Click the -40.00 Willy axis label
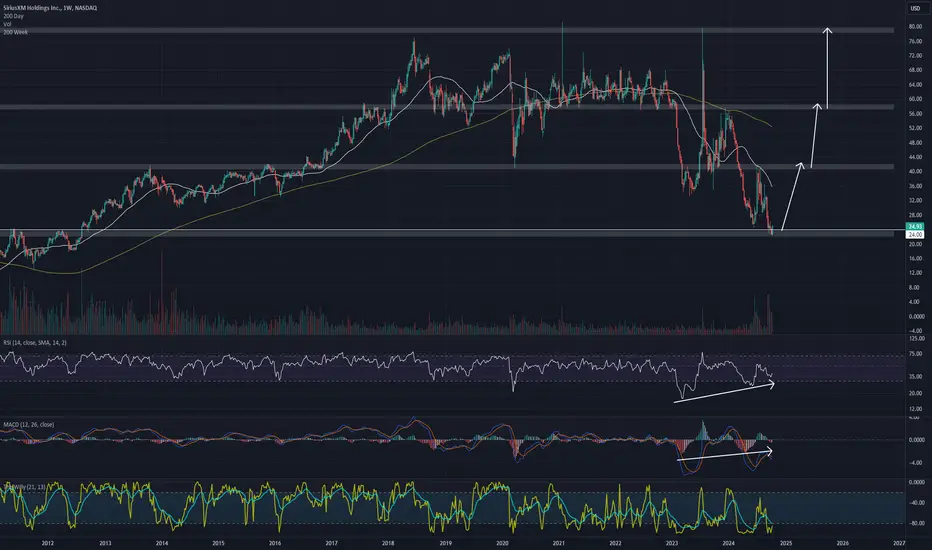932x550 pixels. [x=915, y=503]
